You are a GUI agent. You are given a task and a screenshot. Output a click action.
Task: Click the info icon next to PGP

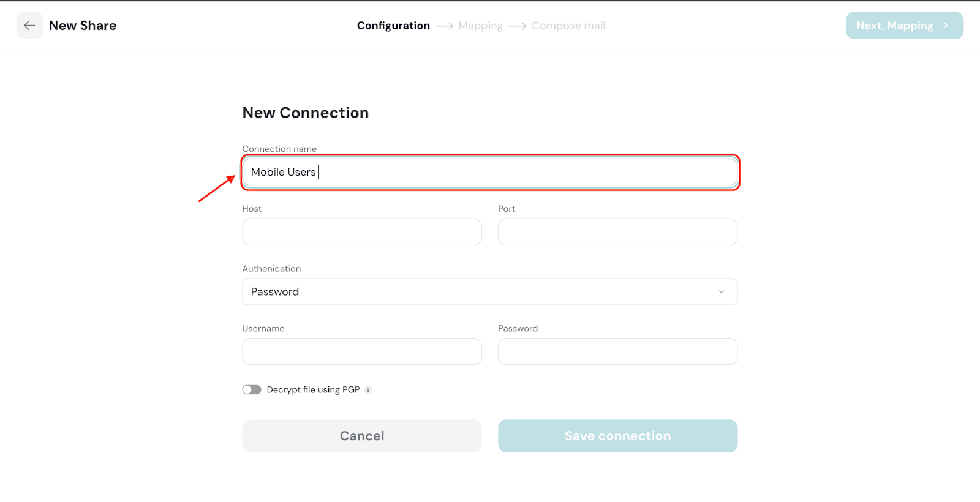(368, 390)
